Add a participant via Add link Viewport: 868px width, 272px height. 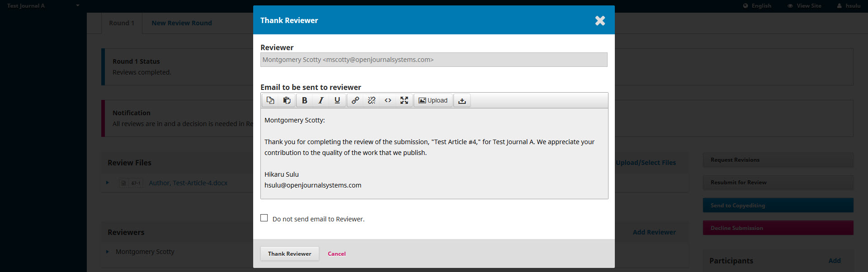pos(835,261)
